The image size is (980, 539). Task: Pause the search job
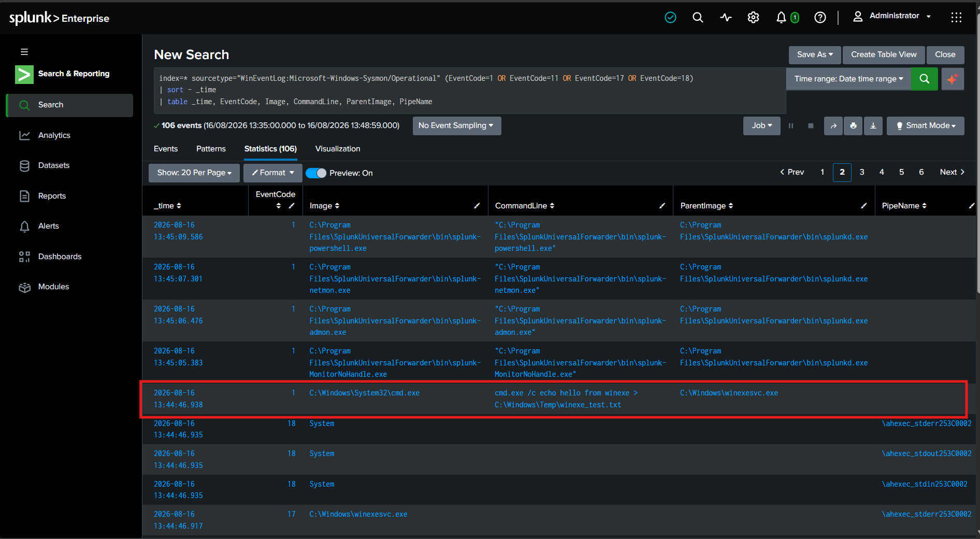point(791,126)
